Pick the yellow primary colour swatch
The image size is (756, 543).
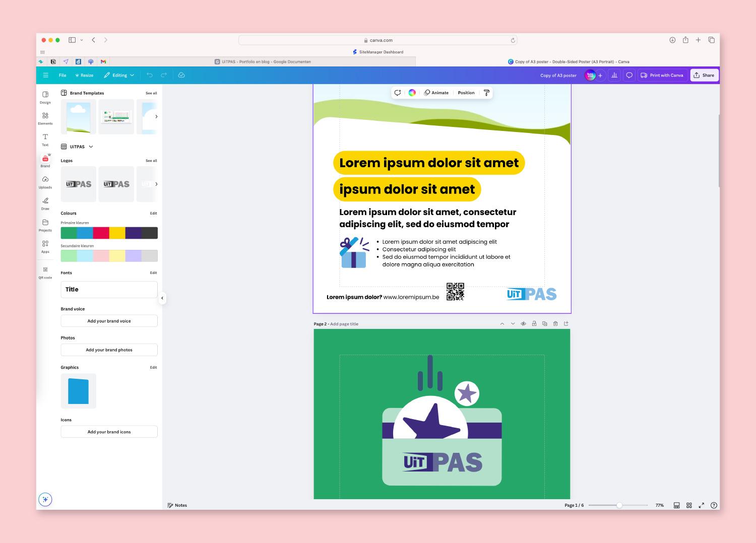(x=117, y=233)
